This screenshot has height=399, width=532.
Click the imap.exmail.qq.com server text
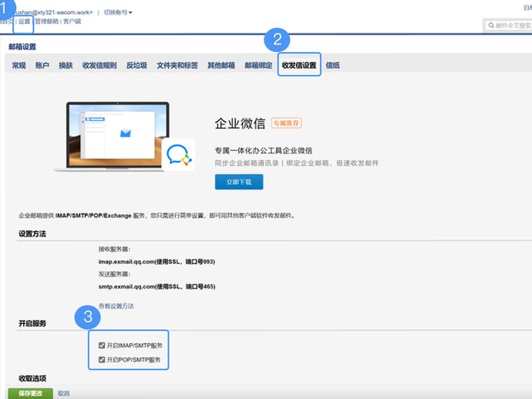tap(157, 261)
